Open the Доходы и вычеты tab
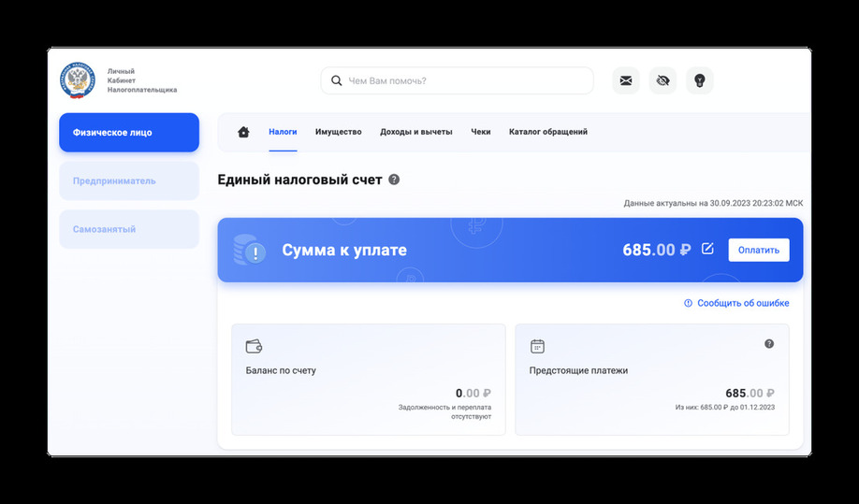This screenshot has width=859, height=504. [x=415, y=132]
